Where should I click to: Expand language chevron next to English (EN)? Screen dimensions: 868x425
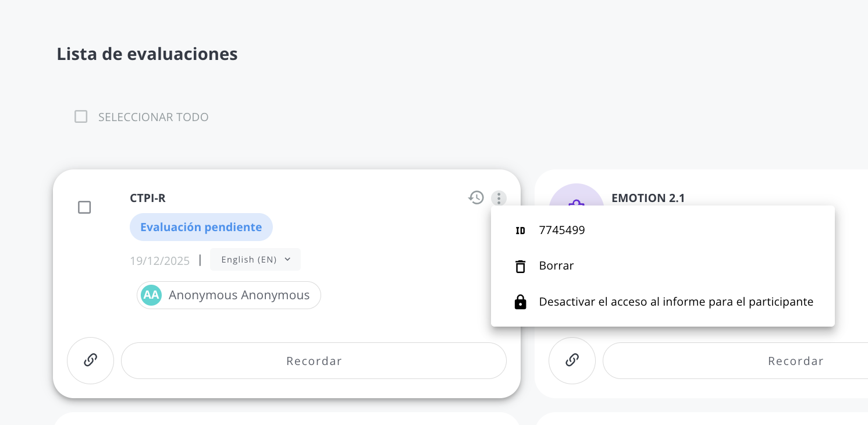pos(287,260)
